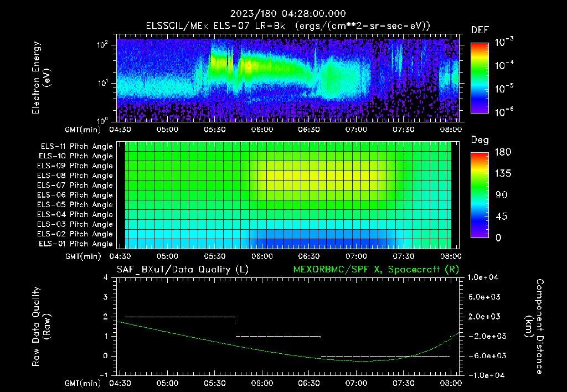
Task: Click the green MEXORBMC/SPF X, Spacecraft (R) label
Action: pos(376,270)
